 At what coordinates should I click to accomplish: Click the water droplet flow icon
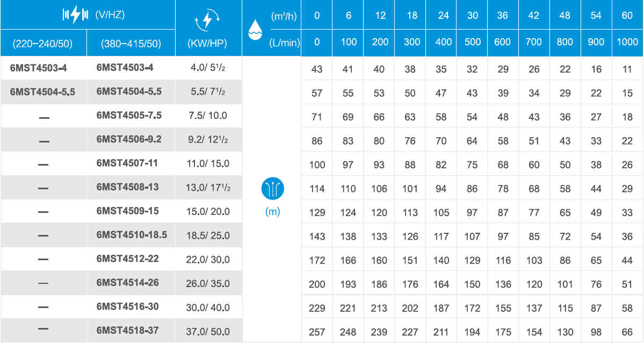tap(256, 29)
